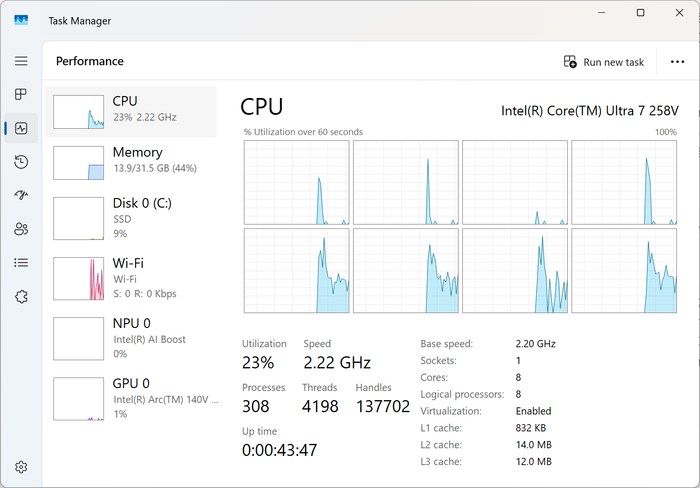Open Startup apps icon in sidebar
Screen dimensions: 700x488
click(21, 195)
